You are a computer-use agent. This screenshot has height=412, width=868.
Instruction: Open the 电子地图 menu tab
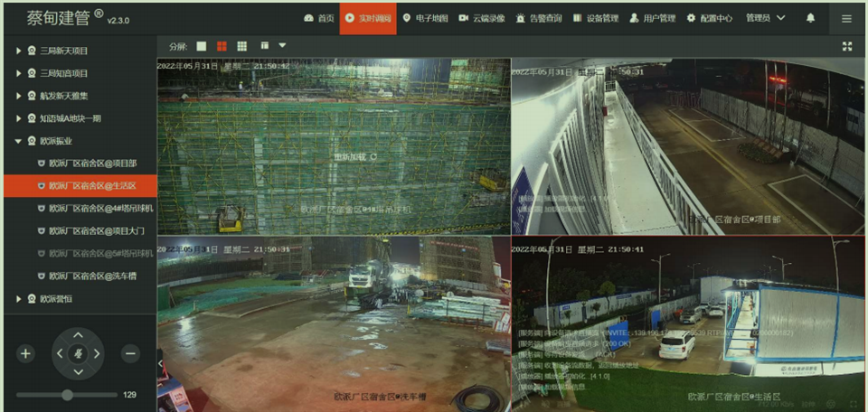[x=425, y=18]
